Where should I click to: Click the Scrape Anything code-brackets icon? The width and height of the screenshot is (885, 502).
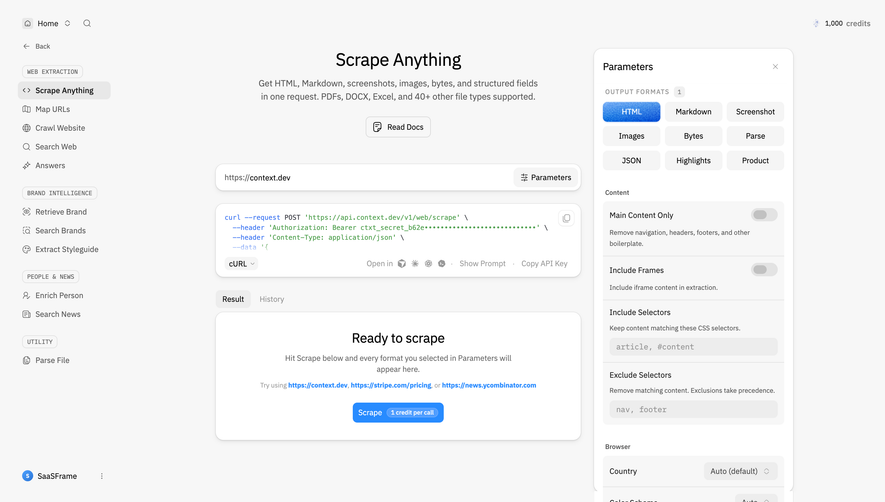point(27,90)
